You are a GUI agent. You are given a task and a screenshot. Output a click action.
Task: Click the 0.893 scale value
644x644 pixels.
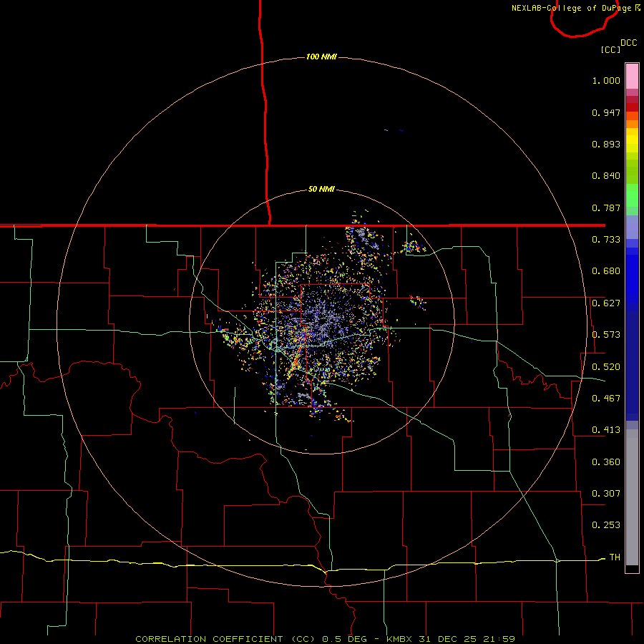[x=606, y=144]
